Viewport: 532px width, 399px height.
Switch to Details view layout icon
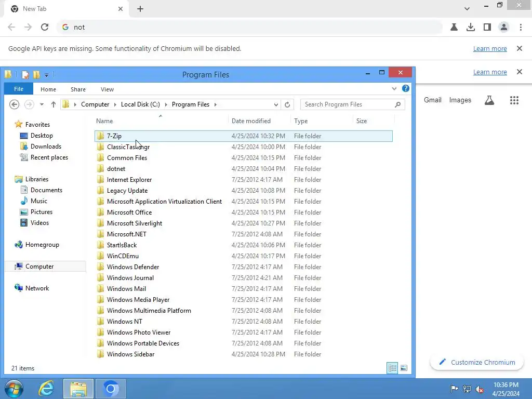[393, 368]
